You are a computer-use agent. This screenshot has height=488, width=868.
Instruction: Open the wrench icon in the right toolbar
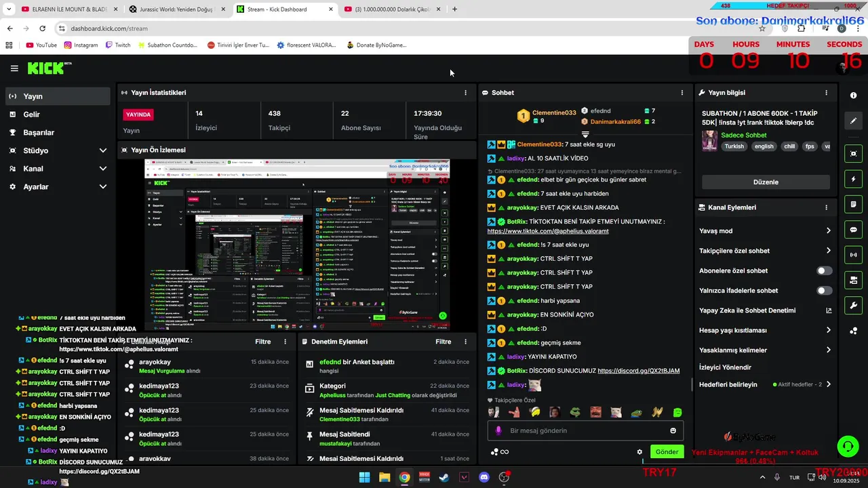pos(853,306)
